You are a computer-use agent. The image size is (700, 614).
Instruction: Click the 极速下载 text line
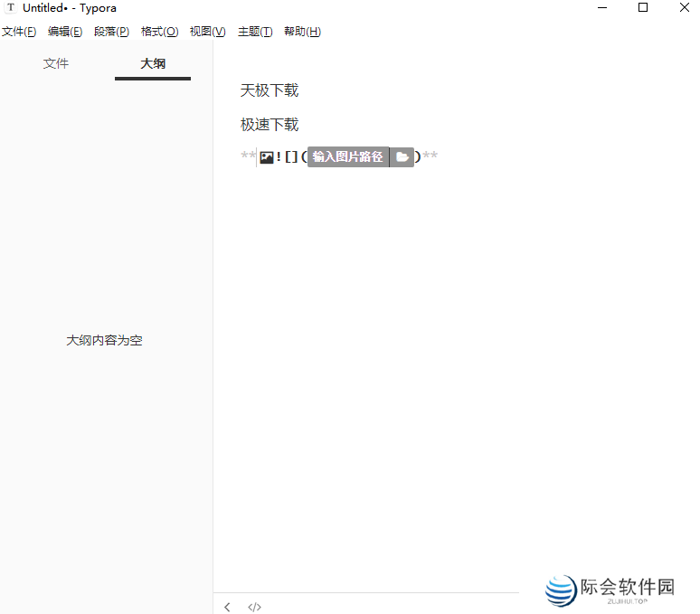[270, 125]
